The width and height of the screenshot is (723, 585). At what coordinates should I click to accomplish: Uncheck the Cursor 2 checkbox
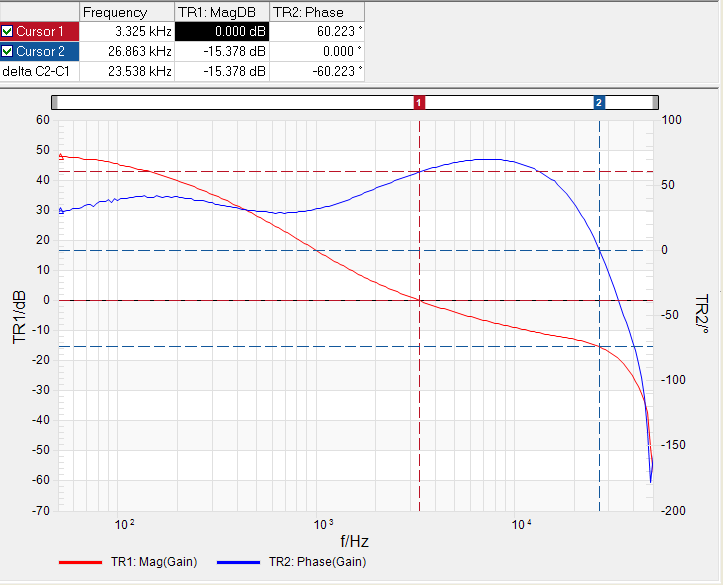point(7,51)
